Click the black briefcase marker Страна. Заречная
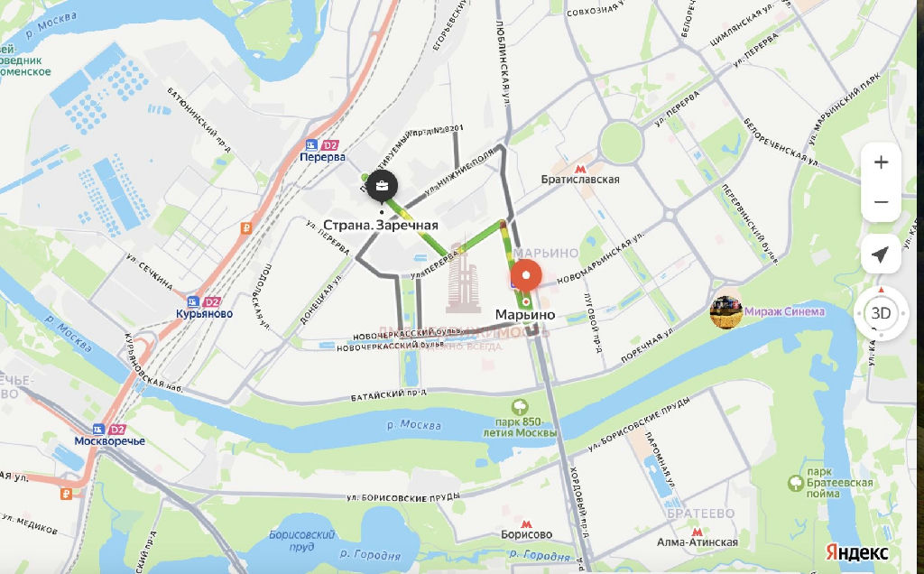This screenshot has height=574, width=924. [x=382, y=187]
